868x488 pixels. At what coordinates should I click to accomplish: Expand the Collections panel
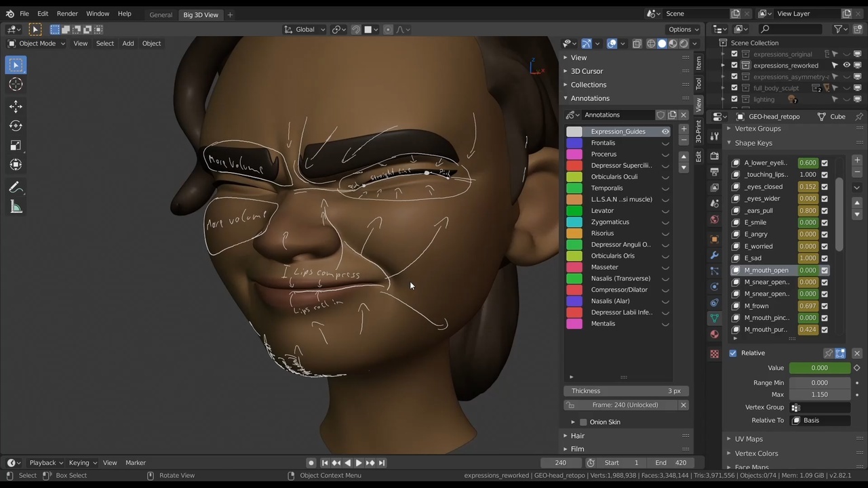point(588,85)
